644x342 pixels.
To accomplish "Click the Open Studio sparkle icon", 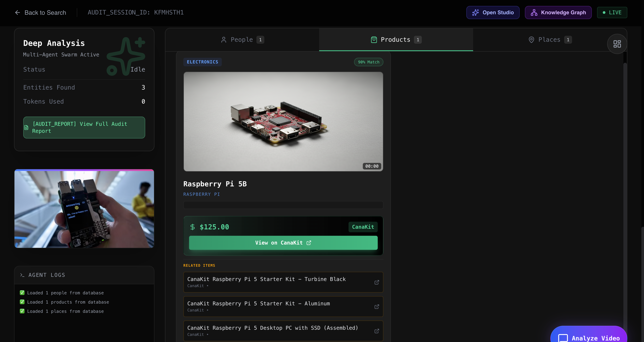I will [475, 13].
